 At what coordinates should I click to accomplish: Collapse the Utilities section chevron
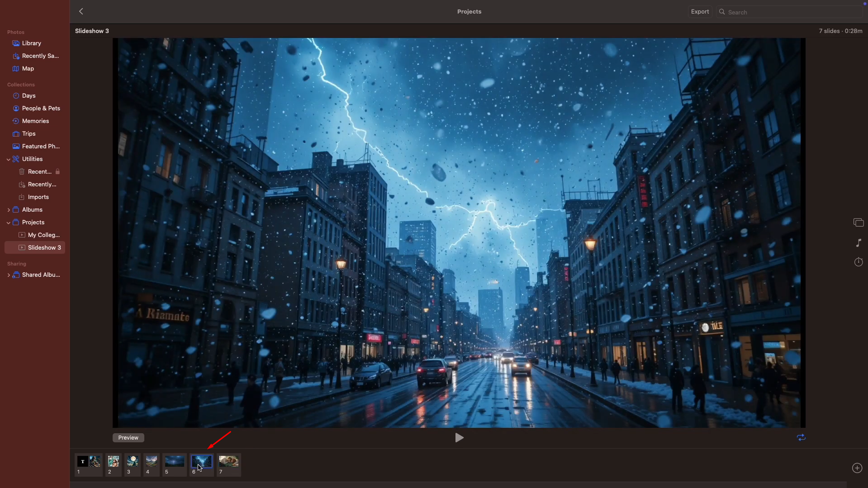pyautogui.click(x=8, y=159)
